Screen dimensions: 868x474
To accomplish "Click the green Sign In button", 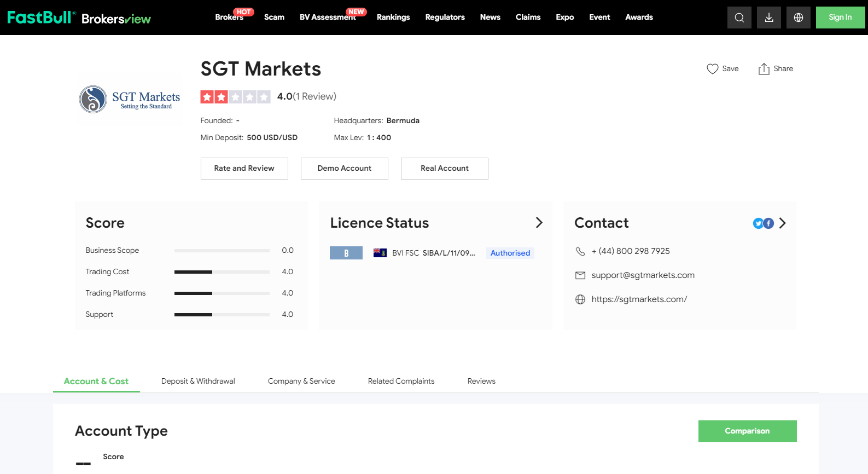I will (x=840, y=18).
